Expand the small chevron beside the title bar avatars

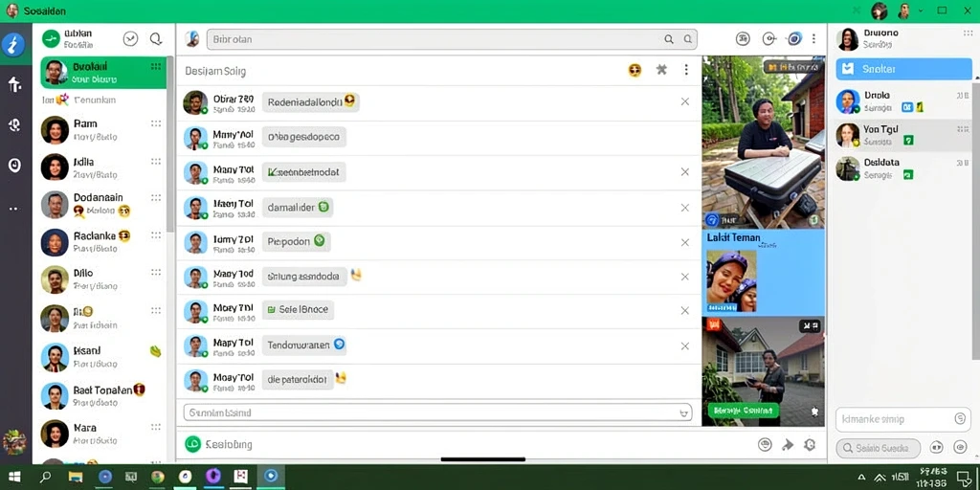click(920, 11)
